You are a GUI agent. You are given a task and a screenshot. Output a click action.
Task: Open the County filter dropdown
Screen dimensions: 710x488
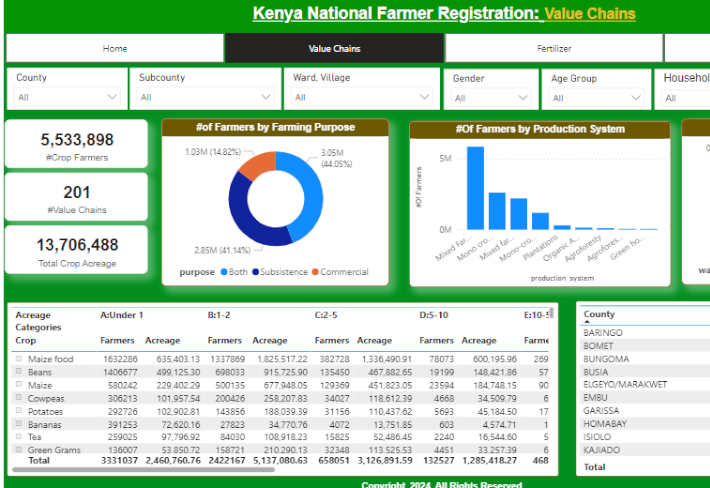coord(67,97)
